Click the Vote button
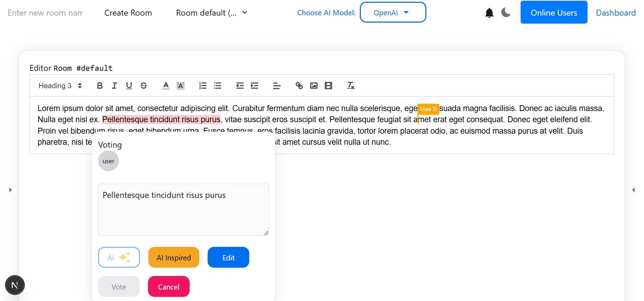This screenshot has width=644, height=301. (x=119, y=286)
